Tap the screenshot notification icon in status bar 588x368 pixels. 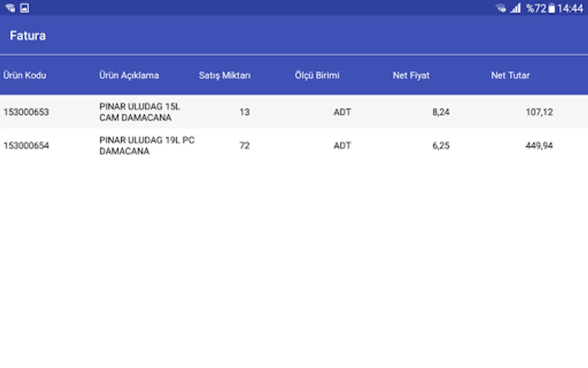click(x=24, y=8)
